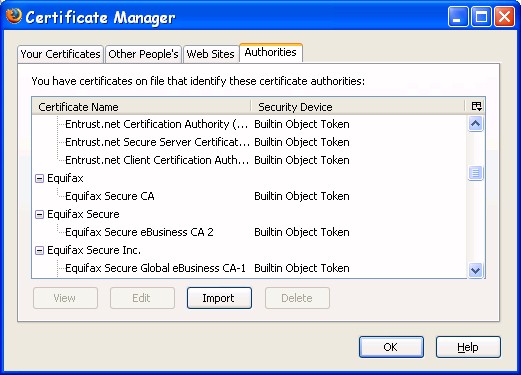Open the column picker icon

tap(476, 106)
